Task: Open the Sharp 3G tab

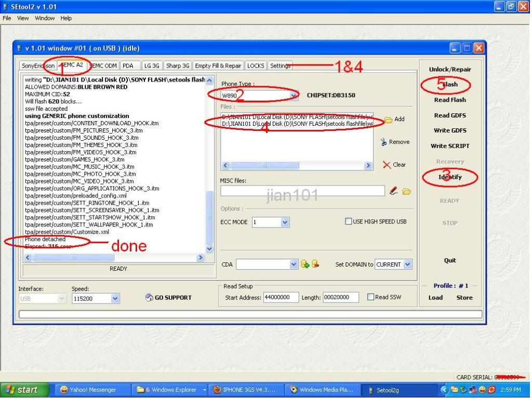Action: click(x=178, y=66)
